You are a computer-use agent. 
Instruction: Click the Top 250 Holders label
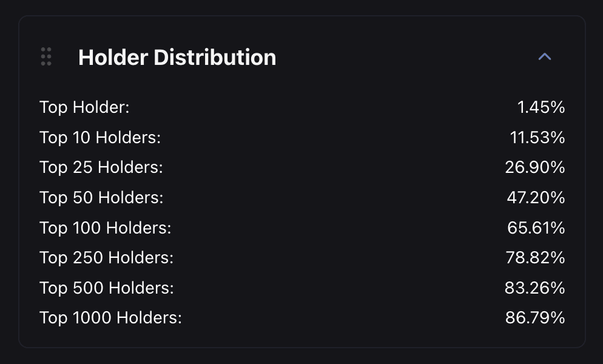pyautogui.click(x=106, y=257)
